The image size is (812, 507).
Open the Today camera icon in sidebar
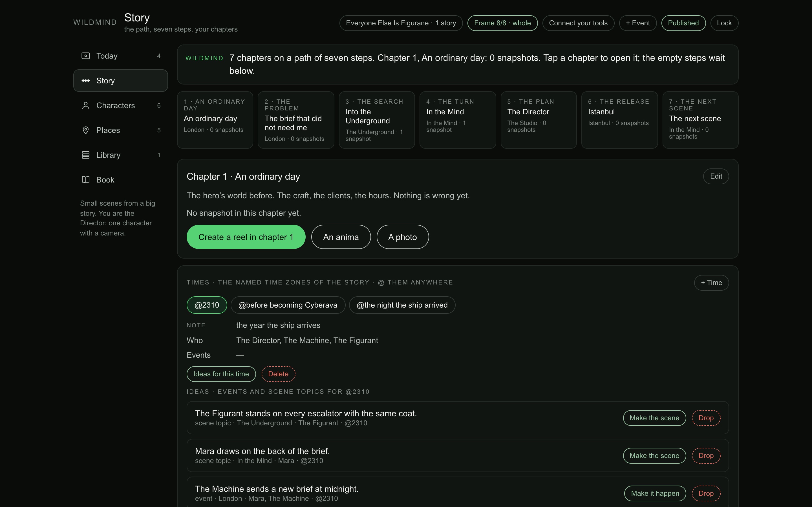85,56
